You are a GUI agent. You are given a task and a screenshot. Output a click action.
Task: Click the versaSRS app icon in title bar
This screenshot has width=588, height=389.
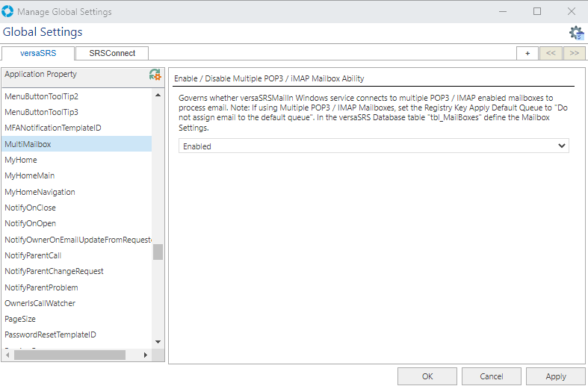pyautogui.click(x=7, y=12)
